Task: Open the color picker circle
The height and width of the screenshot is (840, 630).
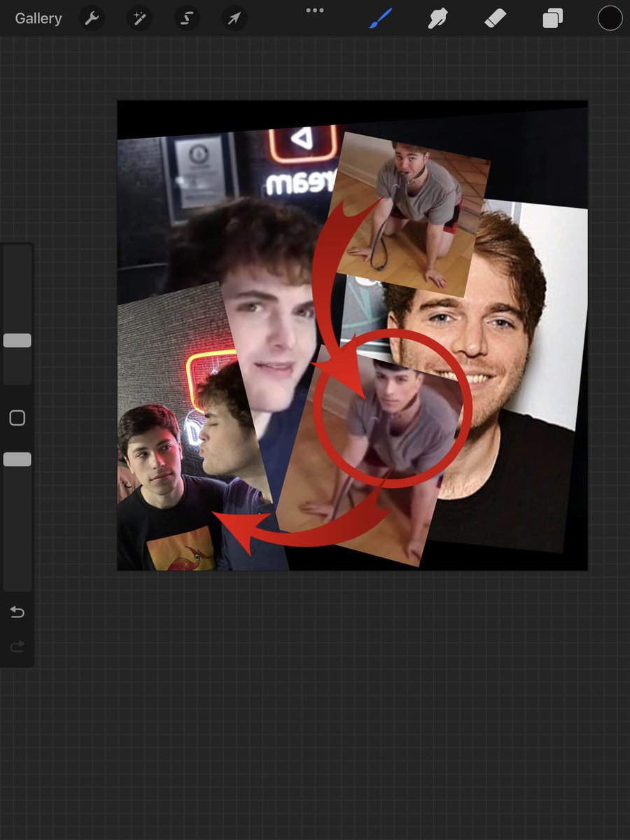Action: [x=610, y=19]
